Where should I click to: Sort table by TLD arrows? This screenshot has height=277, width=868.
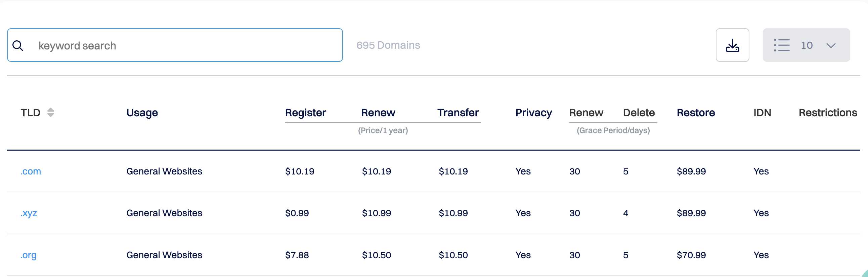click(50, 112)
